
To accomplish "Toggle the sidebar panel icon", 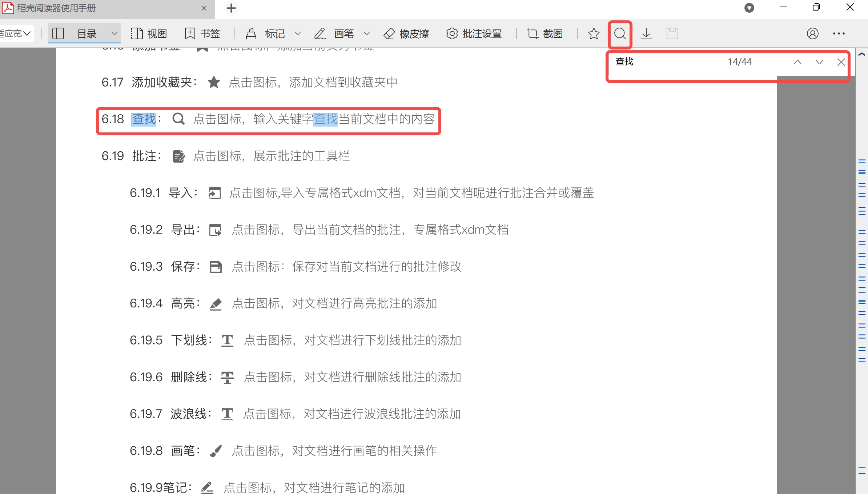I will tap(58, 34).
